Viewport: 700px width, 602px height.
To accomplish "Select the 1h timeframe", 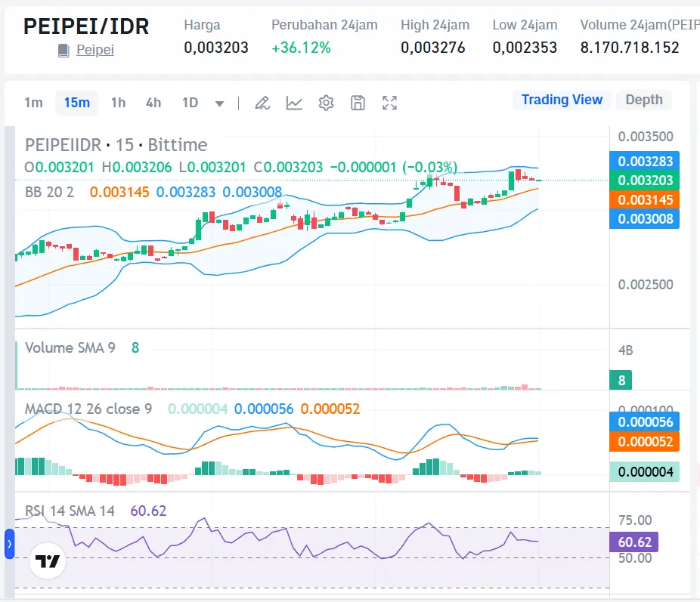I will tap(118, 103).
